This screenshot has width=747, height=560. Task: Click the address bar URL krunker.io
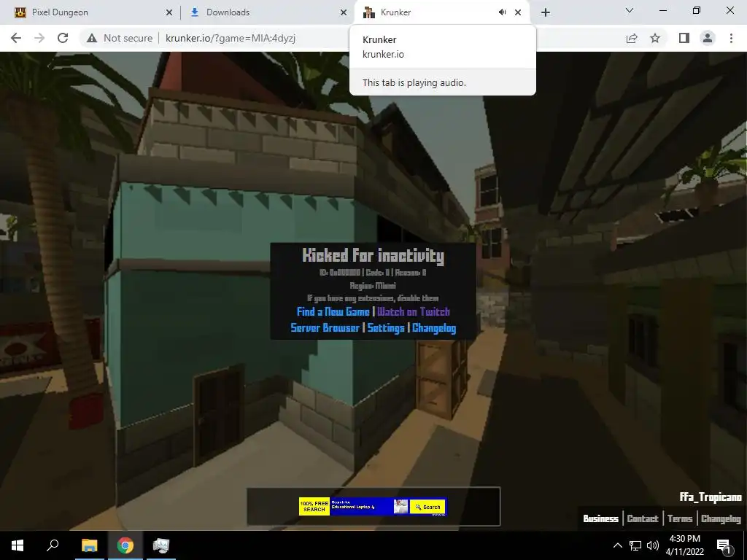pos(231,38)
